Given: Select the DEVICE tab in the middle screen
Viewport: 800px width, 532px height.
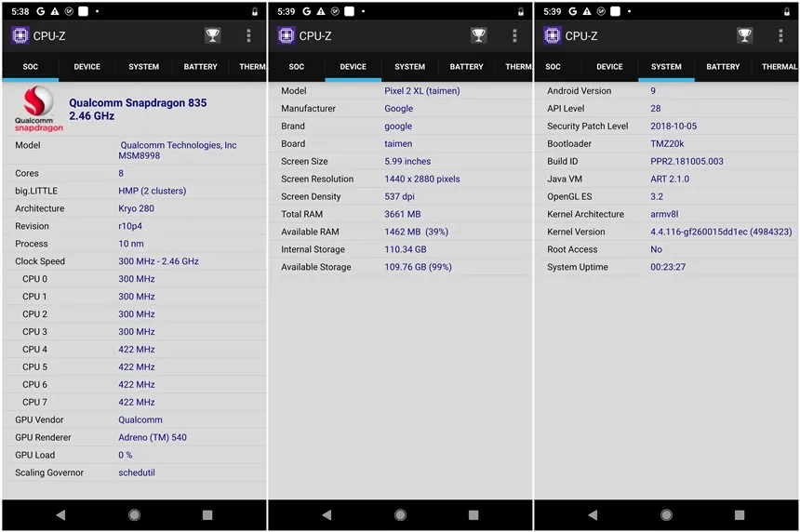Looking at the screenshot, I should pyautogui.click(x=353, y=67).
